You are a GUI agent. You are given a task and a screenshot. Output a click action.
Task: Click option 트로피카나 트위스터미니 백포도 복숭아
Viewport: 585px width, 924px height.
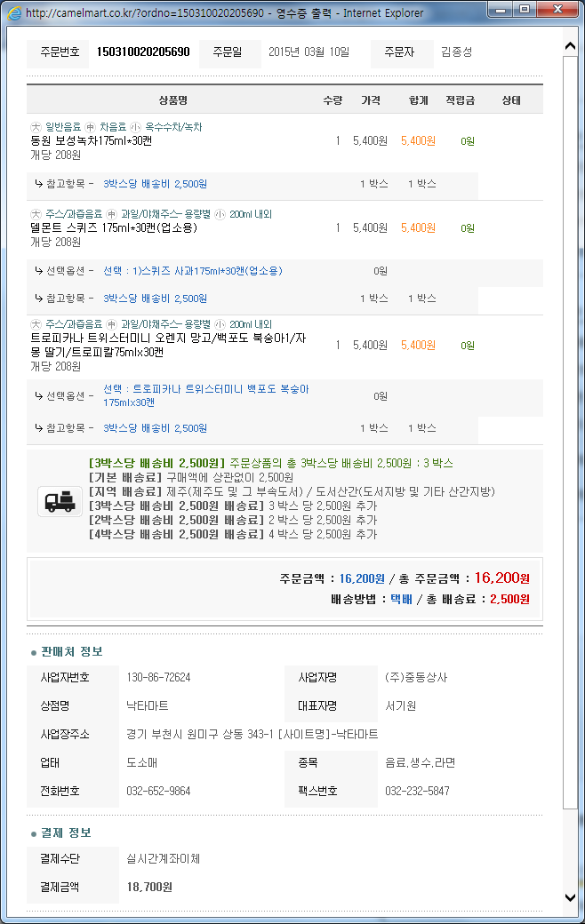tap(205, 395)
